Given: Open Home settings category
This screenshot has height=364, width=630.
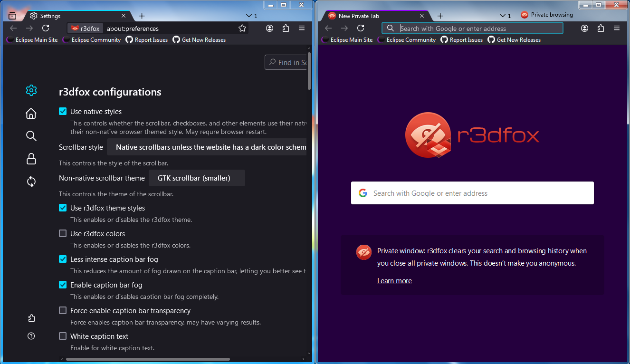Looking at the screenshot, I should pyautogui.click(x=31, y=113).
